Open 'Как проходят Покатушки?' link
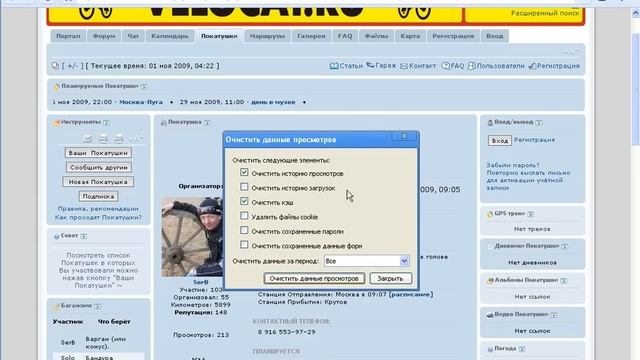640x360 pixels. click(98, 218)
